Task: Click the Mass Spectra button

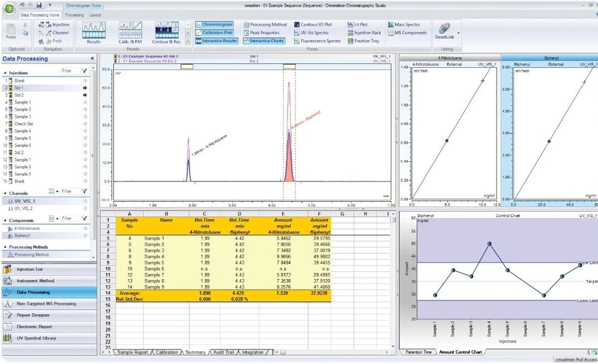Action: point(407,24)
